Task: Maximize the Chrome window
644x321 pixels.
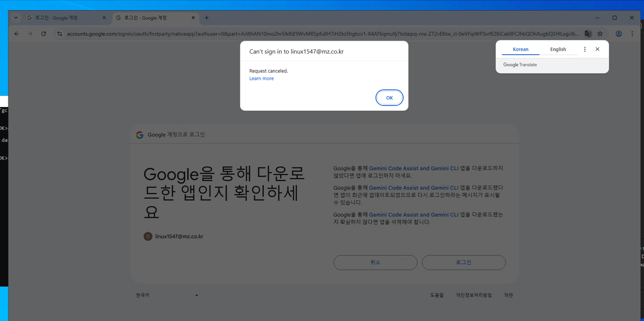Action: pyautogui.click(x=614, y=18)
